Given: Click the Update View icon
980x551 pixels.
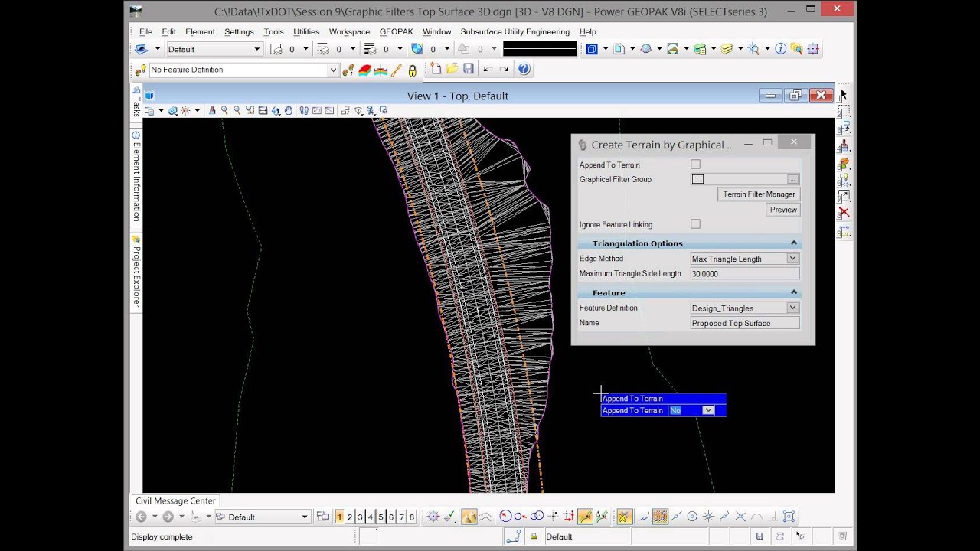Looking at the screenshot, I should click(212, 111).
